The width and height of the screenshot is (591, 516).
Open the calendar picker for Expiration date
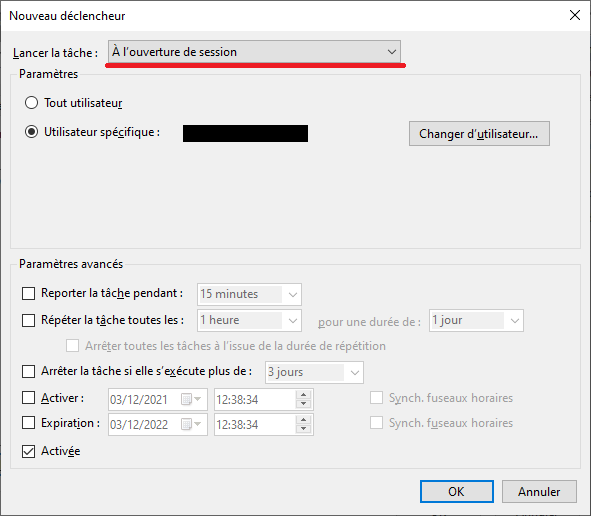pyautogui.click(x=191, y=424)
